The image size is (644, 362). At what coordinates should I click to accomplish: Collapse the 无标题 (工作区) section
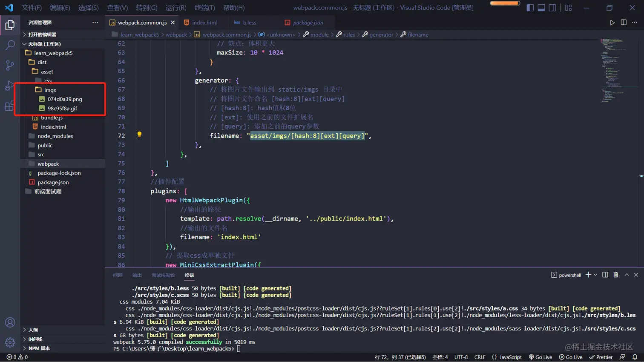tap(63, 44)
